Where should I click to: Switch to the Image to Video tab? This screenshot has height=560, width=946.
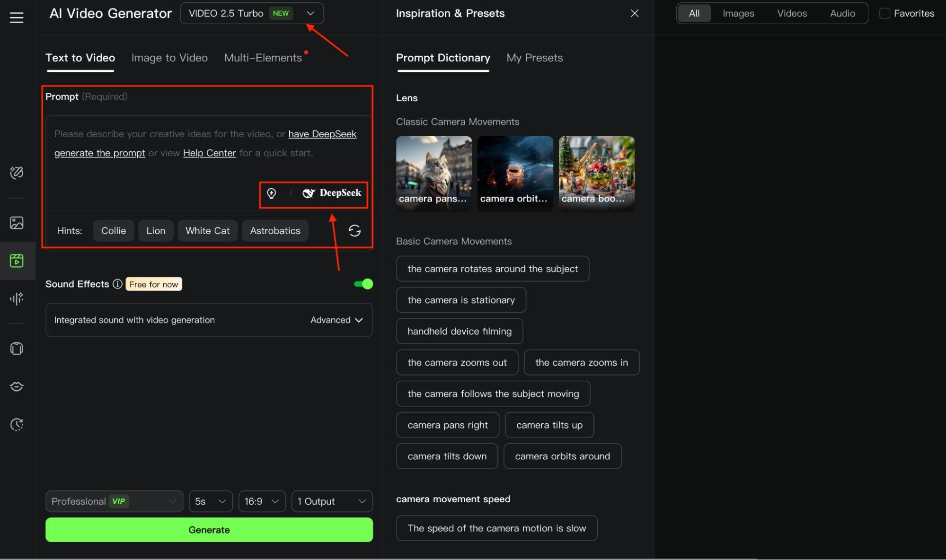169,58
